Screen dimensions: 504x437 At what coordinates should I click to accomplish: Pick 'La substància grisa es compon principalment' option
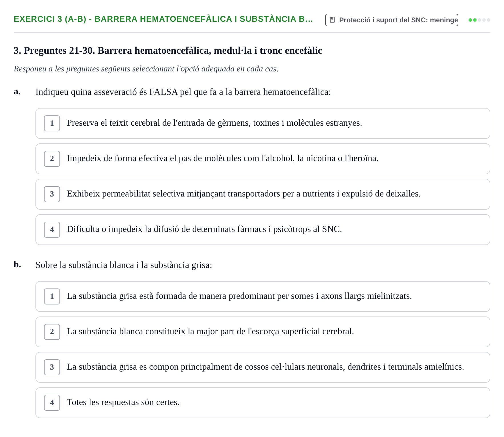(x=263, y=367)
